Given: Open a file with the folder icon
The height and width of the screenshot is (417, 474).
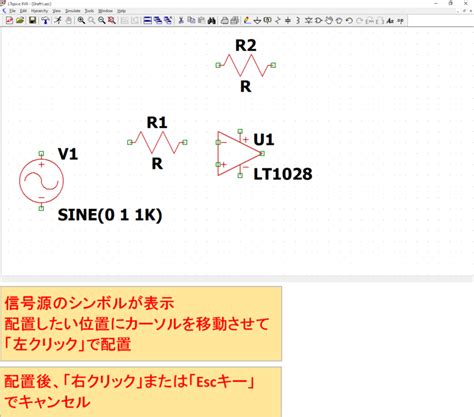Looking at the screenshot, I should click(20, 21).
